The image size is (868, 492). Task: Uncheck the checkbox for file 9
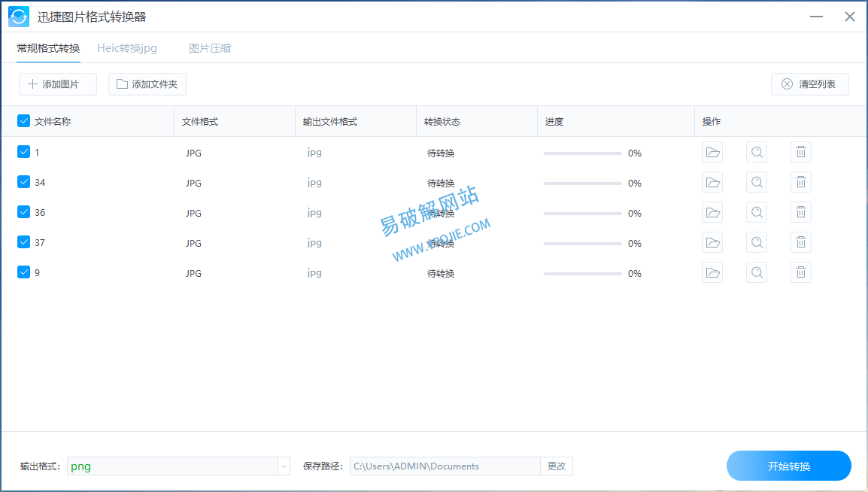coord(23,272)
